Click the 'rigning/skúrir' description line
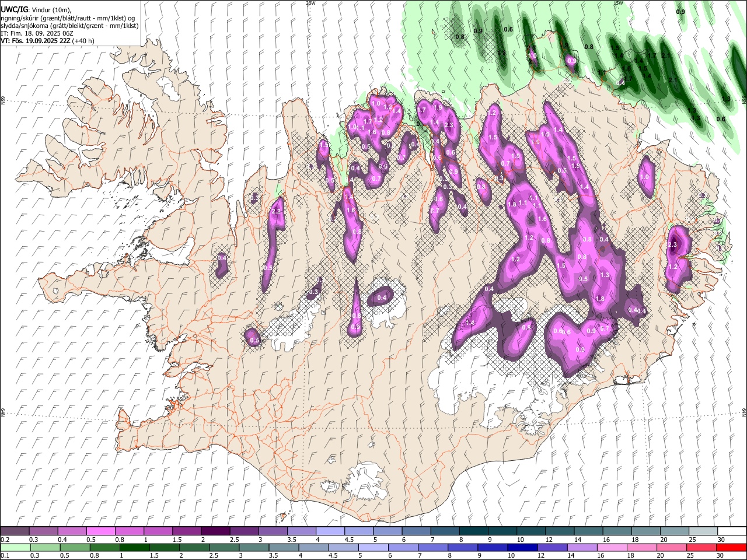 (68, 18)
